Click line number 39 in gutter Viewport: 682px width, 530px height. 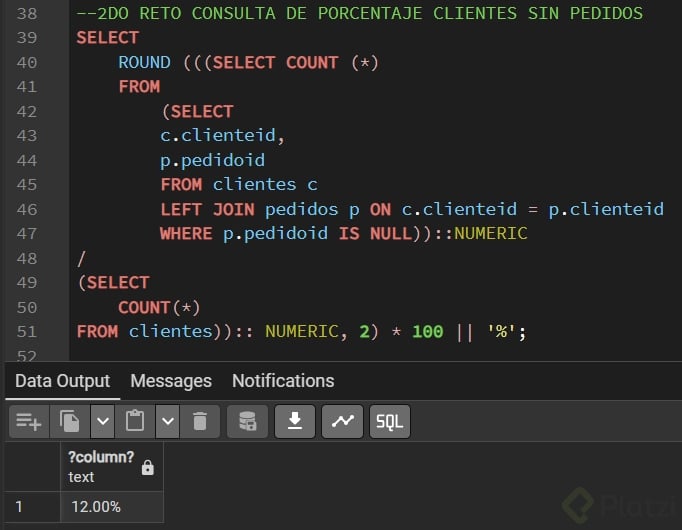tap(27, 38)
